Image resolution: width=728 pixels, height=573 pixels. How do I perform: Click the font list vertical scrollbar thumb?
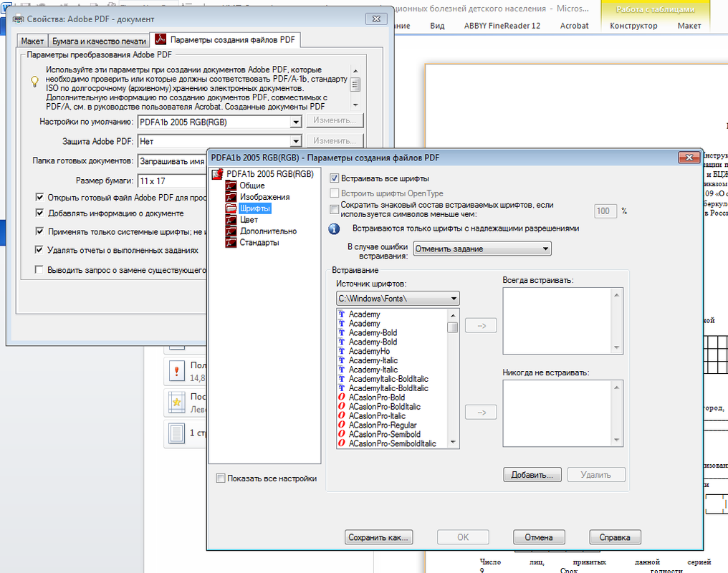tap(453, 327)
